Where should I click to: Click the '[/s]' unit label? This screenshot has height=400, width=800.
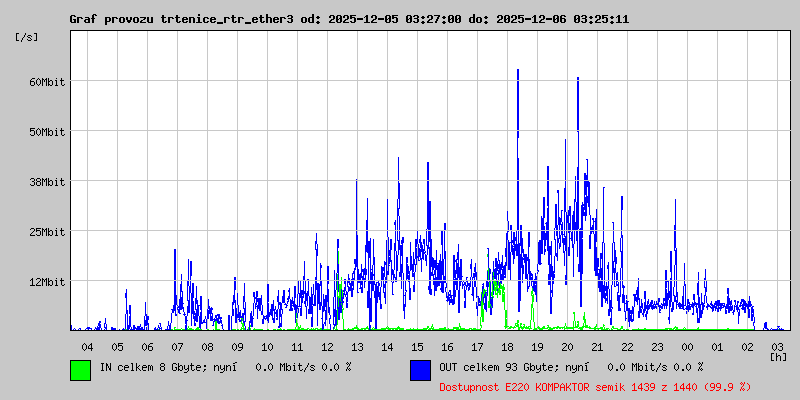pyautogui.click(x=27, y=37)
